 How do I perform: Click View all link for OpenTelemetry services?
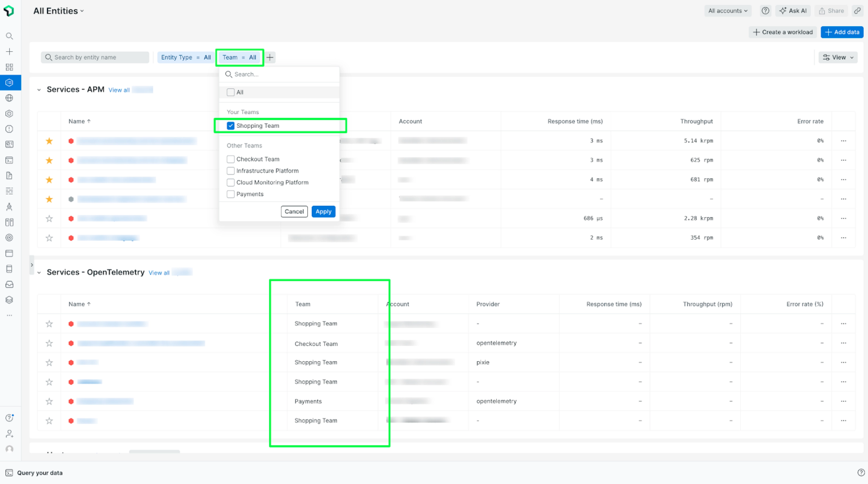tap(159, 273)
